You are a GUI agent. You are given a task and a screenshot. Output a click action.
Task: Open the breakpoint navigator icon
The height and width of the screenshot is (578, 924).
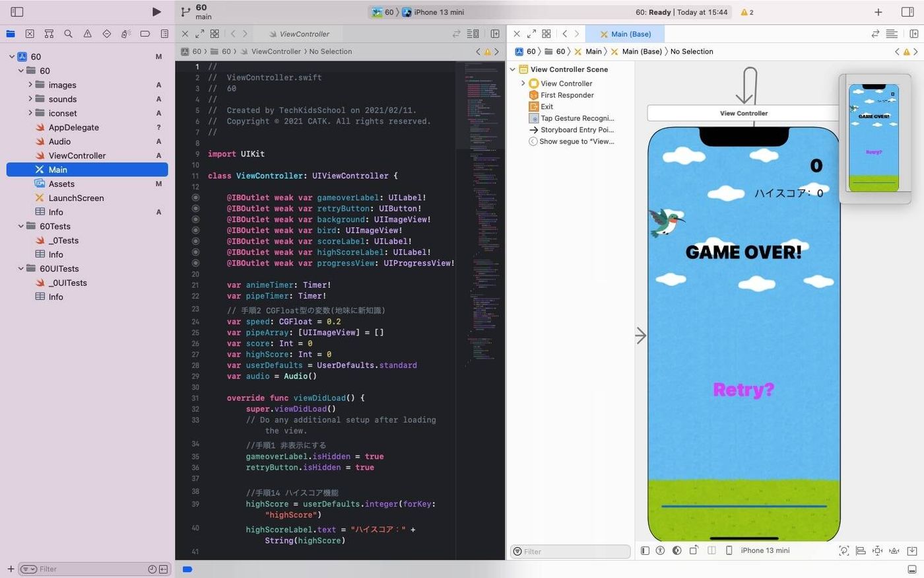(x=145, y=34)
